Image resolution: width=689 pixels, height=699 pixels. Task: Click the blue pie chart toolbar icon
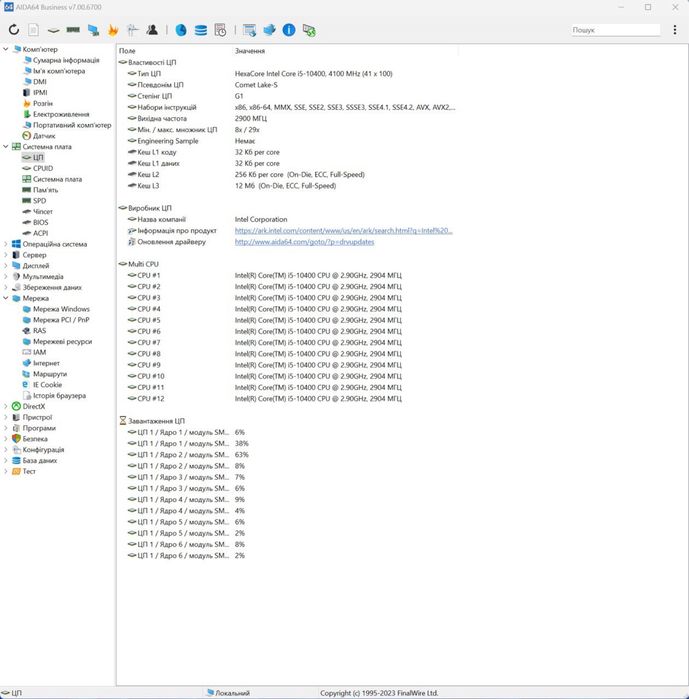click(181, 30)
